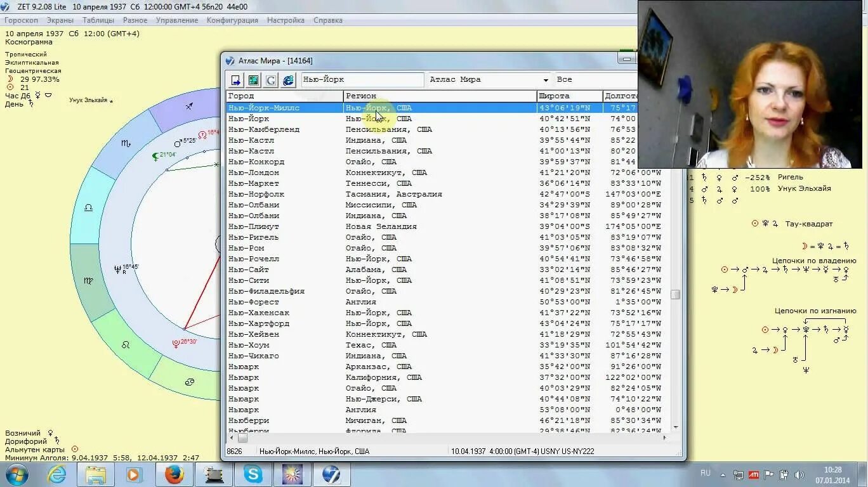Open the Таблицы menu
The height and width of the screenshot is (487, 868).
click(98, 20)
